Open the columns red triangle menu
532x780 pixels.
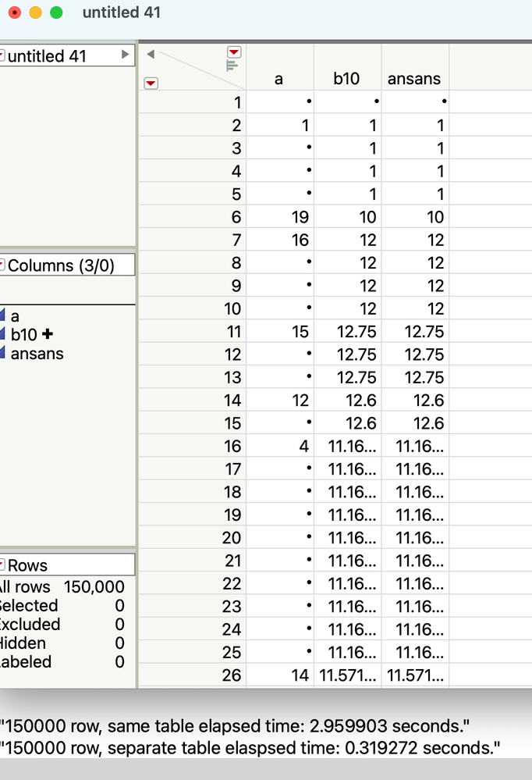point(233,52)
